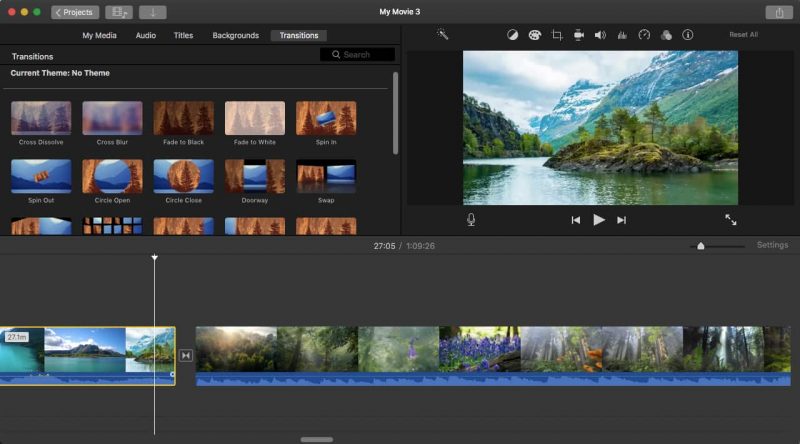Click the transition marker between clips
Screen dimensions: 800x444
[x=185, y=355]
